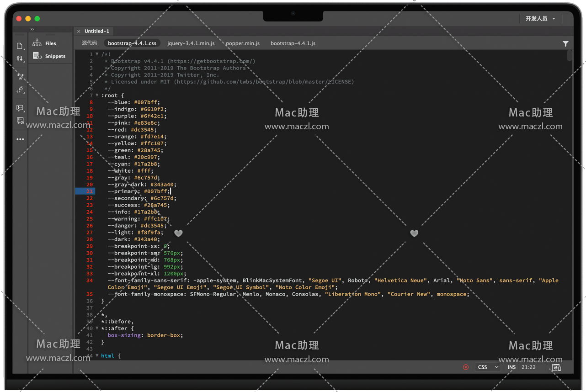This screenshot has height=392, width=586.
Task: Collapse the :root block fold arrow
Action: pos(97,95)
